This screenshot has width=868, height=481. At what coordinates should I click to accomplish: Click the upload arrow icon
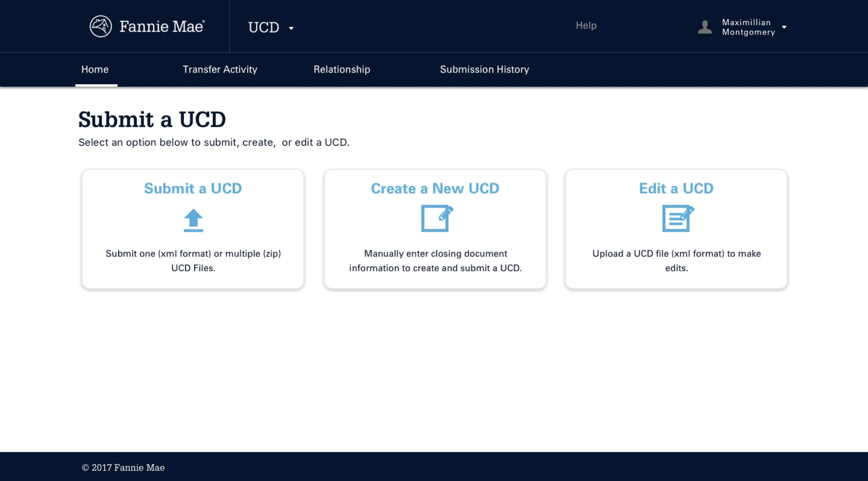coord(193,220)
